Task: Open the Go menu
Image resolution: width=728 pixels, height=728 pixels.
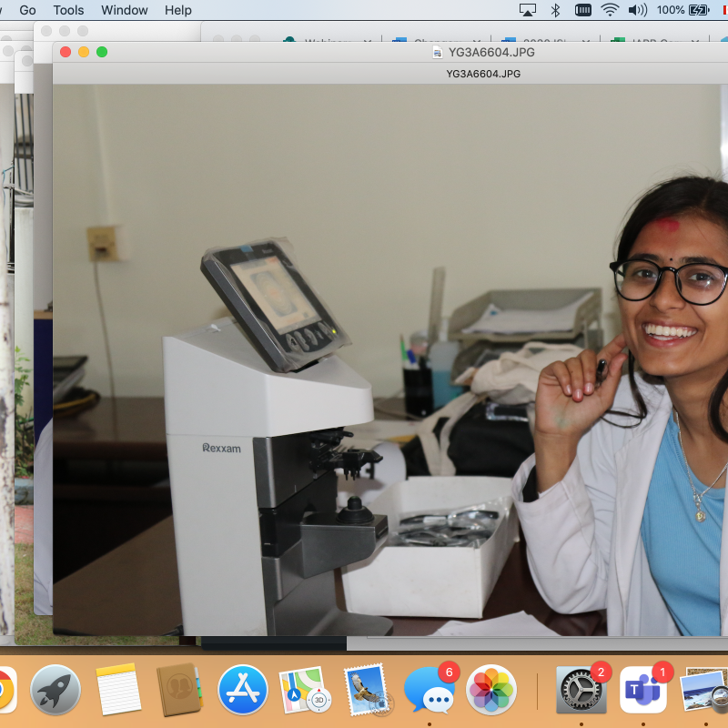Action: pos(27,10)
